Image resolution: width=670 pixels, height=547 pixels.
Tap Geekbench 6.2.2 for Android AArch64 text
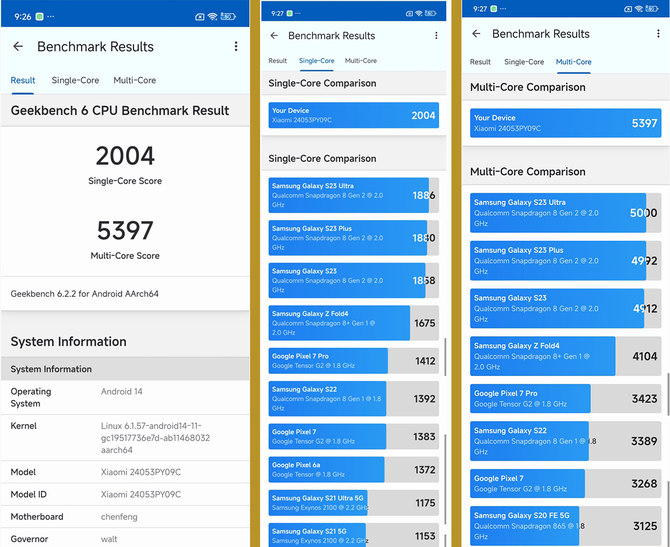[x=85, y=294]
